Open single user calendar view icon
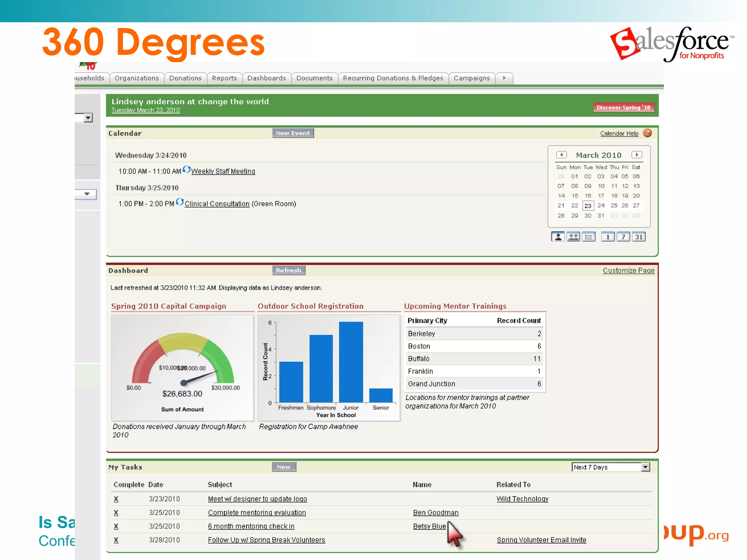Image resolution: width=747 pixels, height=560 pixels. coord(558,237)
